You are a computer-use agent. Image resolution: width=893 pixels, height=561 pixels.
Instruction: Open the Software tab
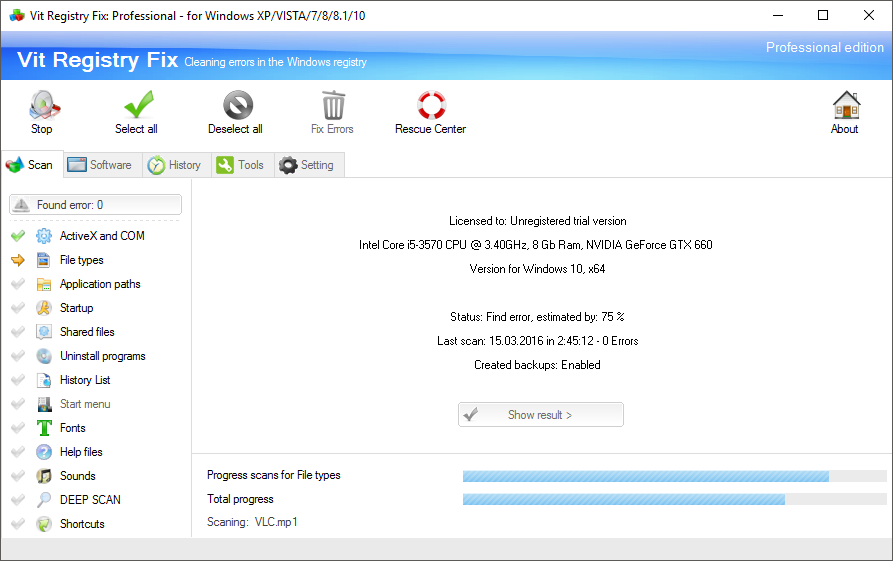(103, 165)
